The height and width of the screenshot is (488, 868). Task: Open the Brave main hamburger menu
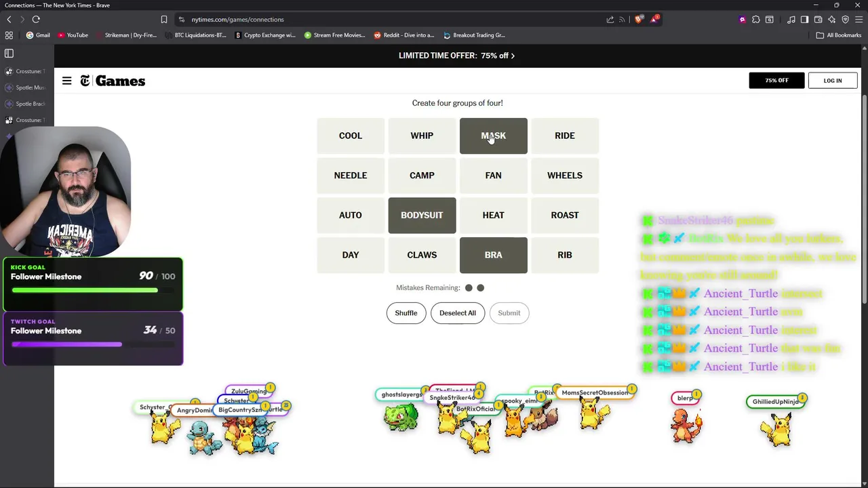[x=859, y=20]
